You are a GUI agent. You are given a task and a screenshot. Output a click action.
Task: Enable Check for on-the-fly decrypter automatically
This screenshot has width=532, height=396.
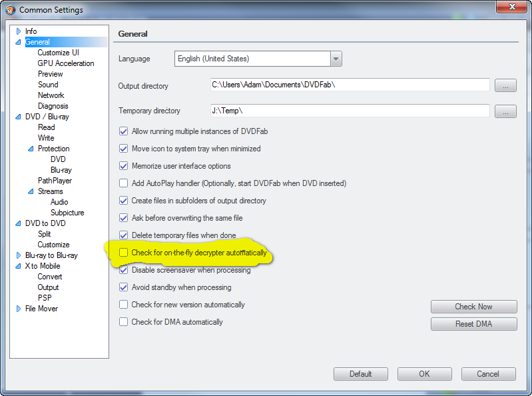pyautogui.click(x=123, y=253)
